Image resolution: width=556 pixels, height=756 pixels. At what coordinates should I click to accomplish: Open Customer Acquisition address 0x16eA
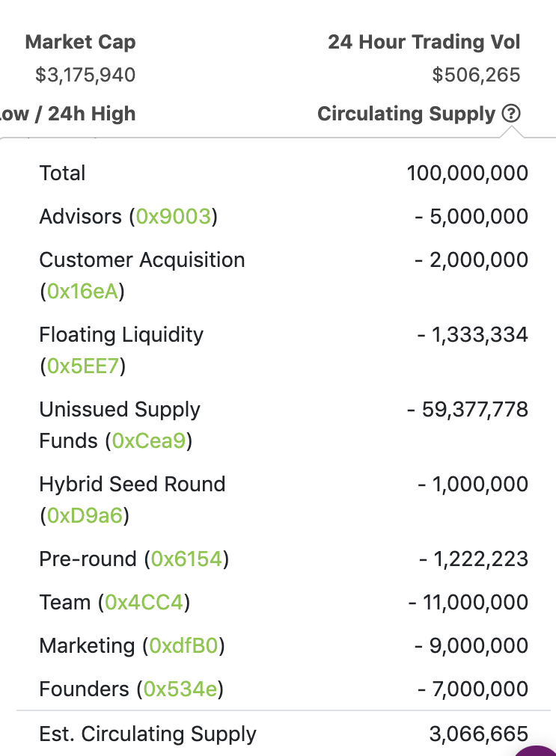(82, 291)
